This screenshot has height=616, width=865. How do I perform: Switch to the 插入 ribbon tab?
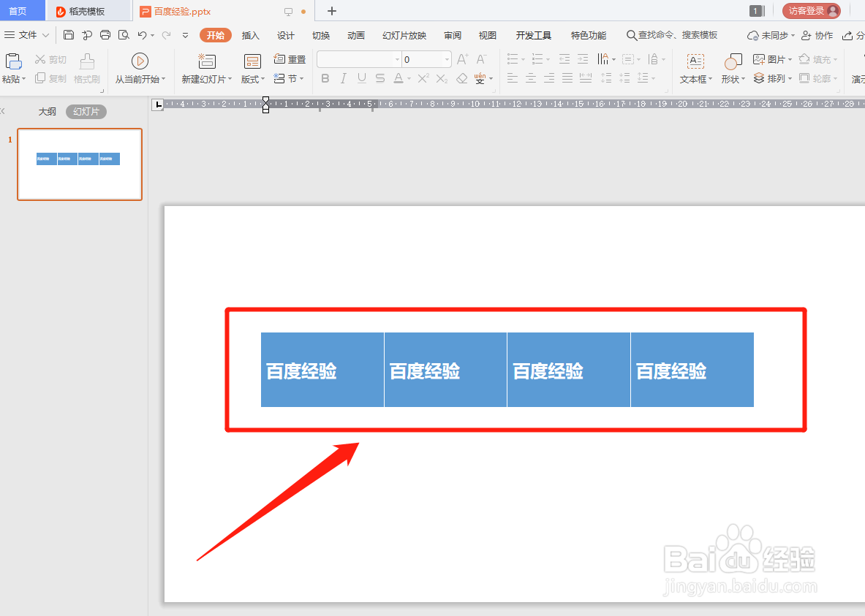[x=251, y=35]
